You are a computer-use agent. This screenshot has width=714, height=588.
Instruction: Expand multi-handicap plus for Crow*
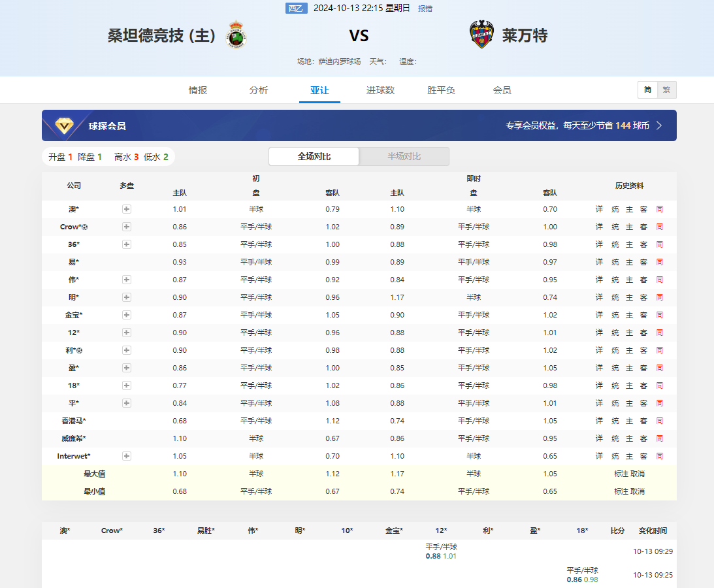click(x=127, y=227)
